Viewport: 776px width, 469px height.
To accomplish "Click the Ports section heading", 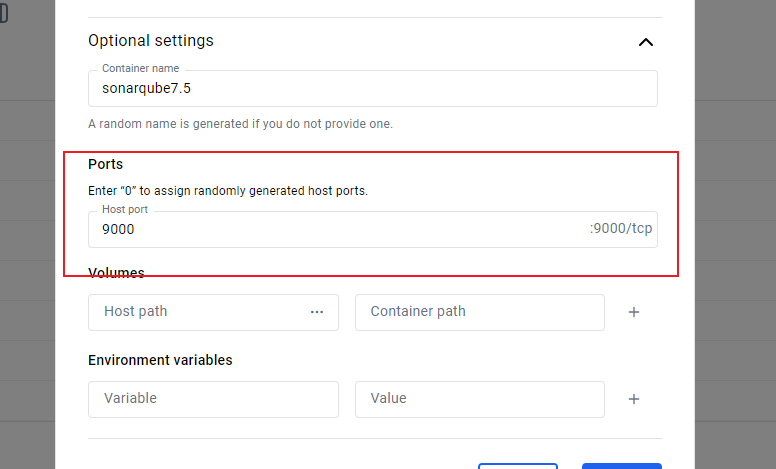I will pyautogui.click(x=106, y=164).
